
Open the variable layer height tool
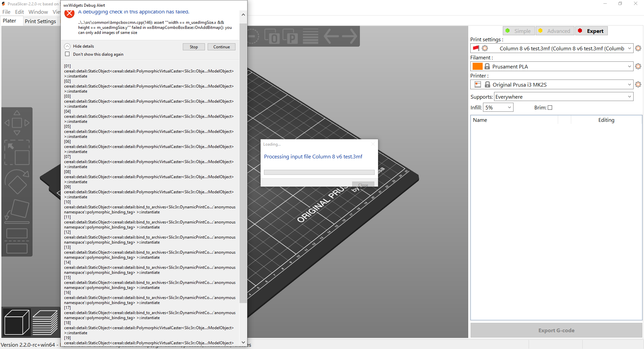[x=310, y=36]
